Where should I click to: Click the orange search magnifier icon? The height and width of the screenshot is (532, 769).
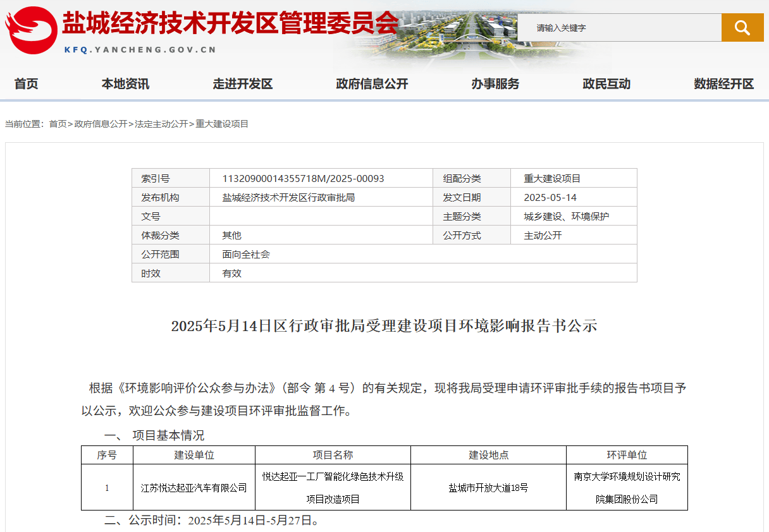[x=742, y=28]
